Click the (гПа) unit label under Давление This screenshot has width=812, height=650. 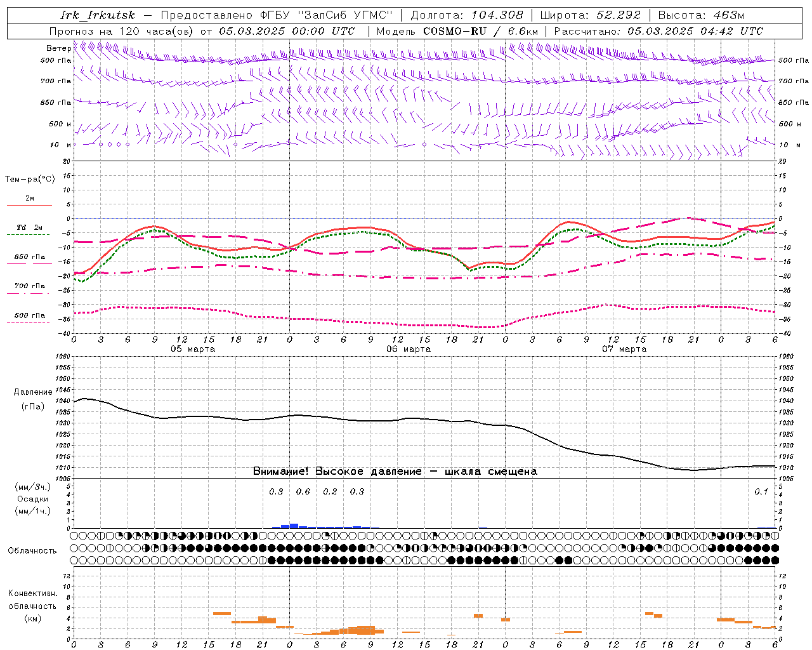pyautogui.click(x=33, y=406)
